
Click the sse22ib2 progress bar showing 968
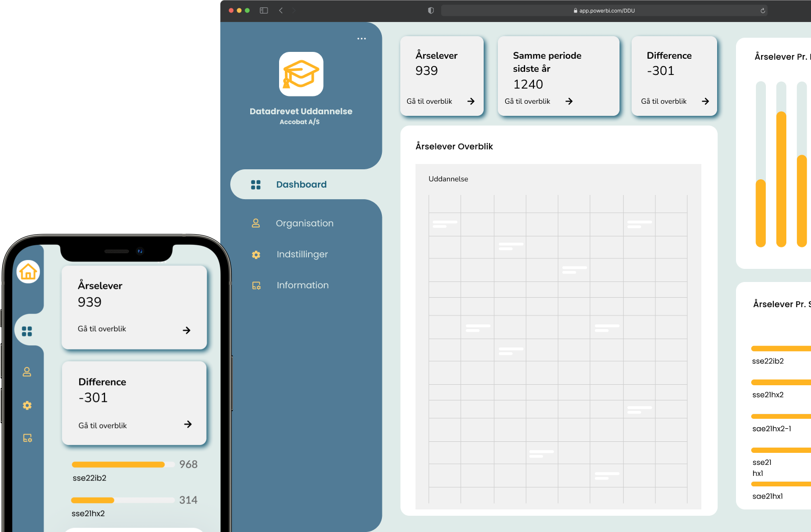[123, 464]
